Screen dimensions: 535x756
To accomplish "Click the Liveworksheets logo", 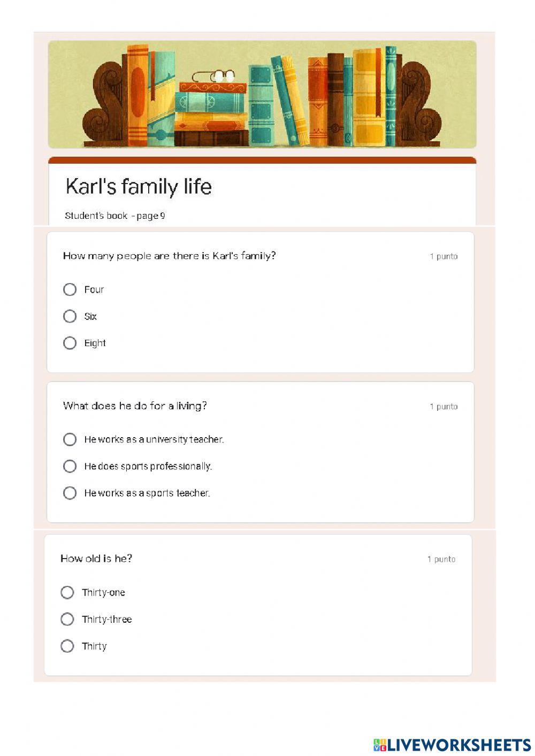I will (452, 744).
